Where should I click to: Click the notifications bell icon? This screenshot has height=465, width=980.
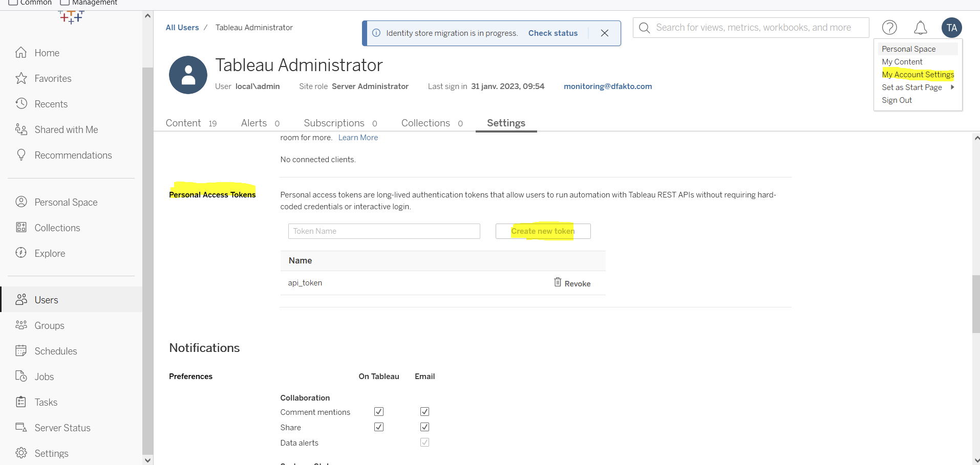click(x=920, y=28)
